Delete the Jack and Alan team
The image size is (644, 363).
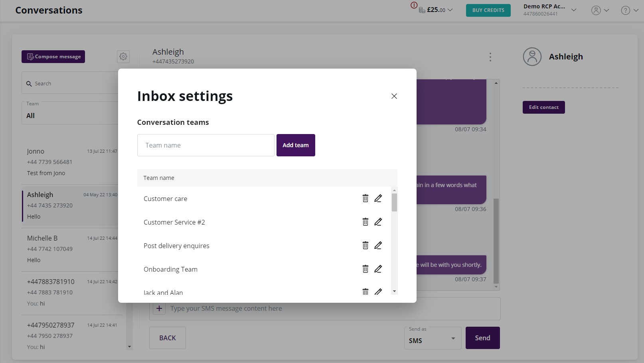[x=365, y=292]
